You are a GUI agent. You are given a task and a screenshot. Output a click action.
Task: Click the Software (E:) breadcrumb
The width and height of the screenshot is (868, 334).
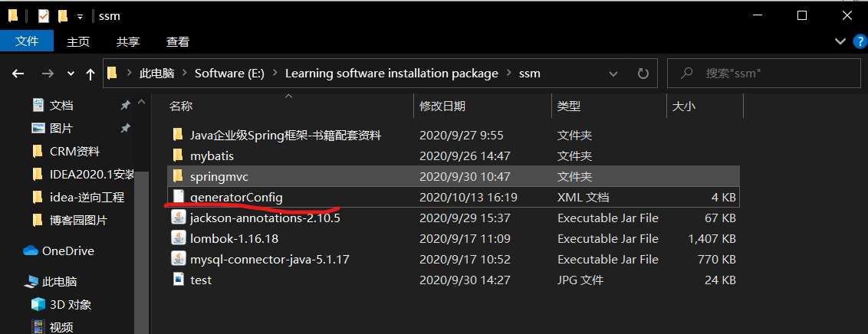(229, 74)
